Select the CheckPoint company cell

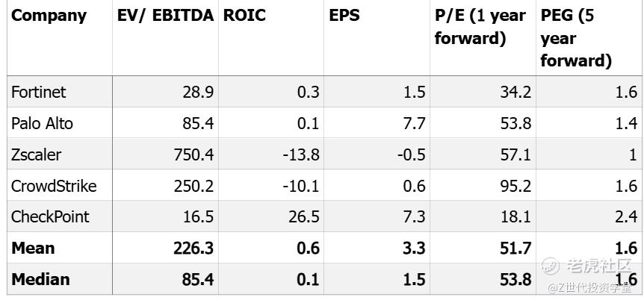(x=50, y=217)
